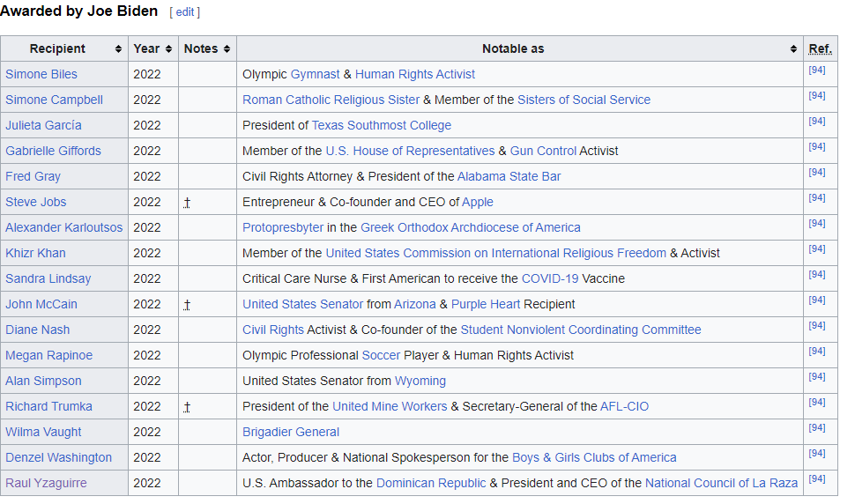Follow the Civil Rights link in Nash row
855x504 pixels.
click(273, 330)
